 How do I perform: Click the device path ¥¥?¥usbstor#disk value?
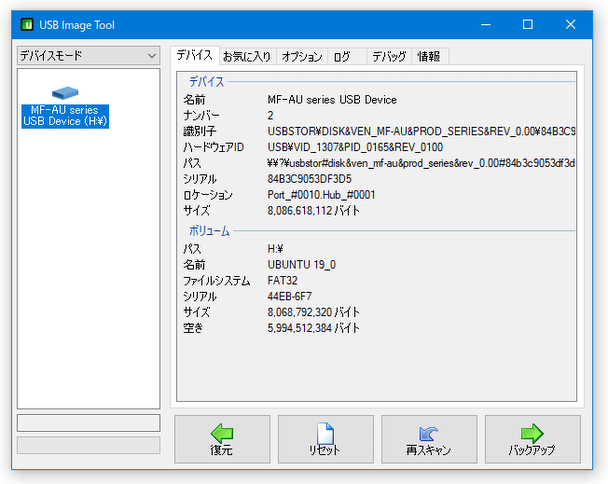421,163
